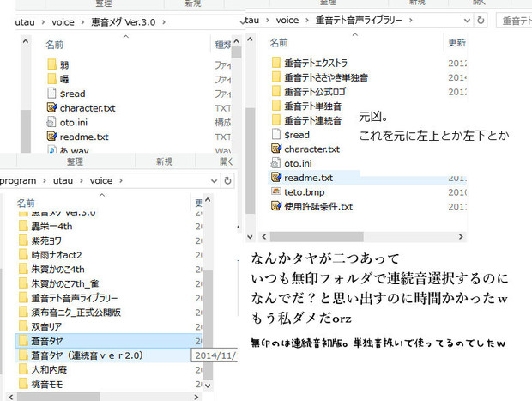This screenshot has width=532, height=401.
Task: Click the readme.txt icon in the top-left window
Action: tap(51, 137)
